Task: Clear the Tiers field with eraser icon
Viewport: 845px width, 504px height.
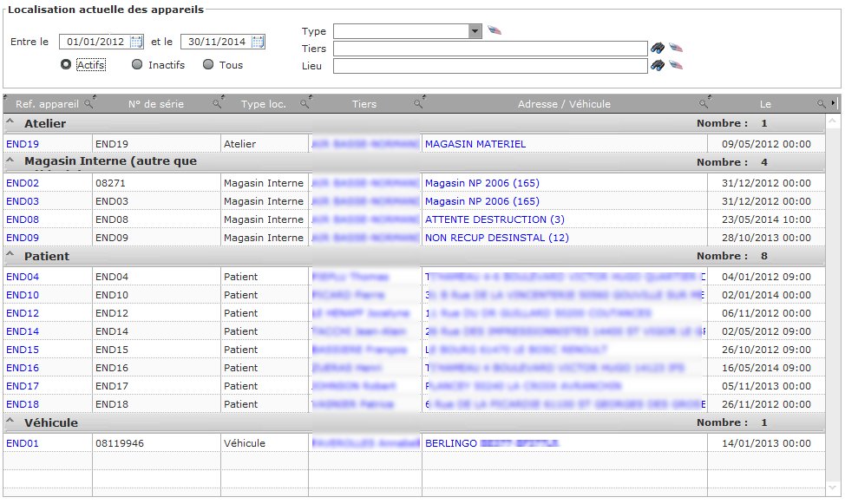Action: 676,48
